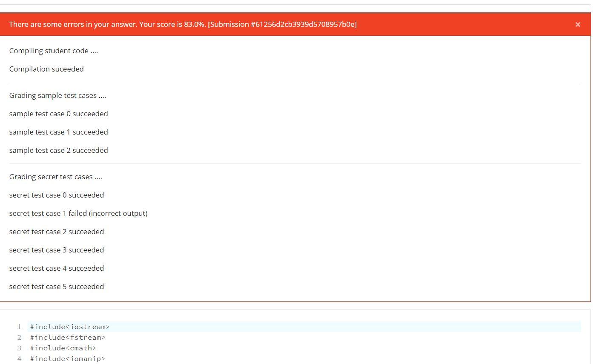The height and width of the screenshot is (364, 599).
Task: Click line number 3 in the editor gutter
Action: pyautogui.click(x=19, y=348)
